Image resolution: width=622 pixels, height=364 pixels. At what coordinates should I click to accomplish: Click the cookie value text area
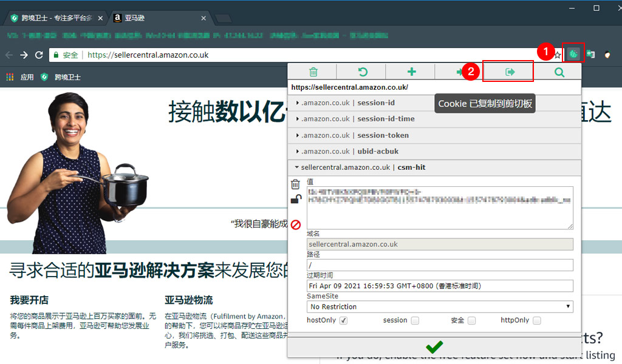click(x=440, y=207)
